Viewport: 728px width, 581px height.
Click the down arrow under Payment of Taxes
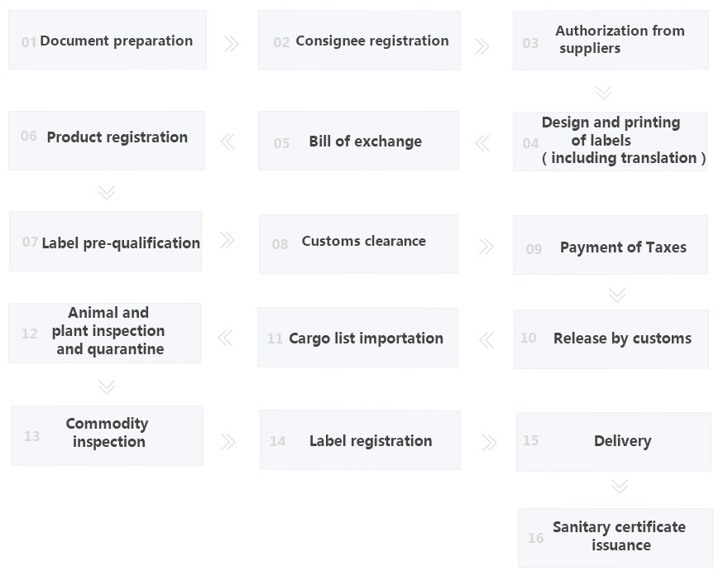[616, 295]
